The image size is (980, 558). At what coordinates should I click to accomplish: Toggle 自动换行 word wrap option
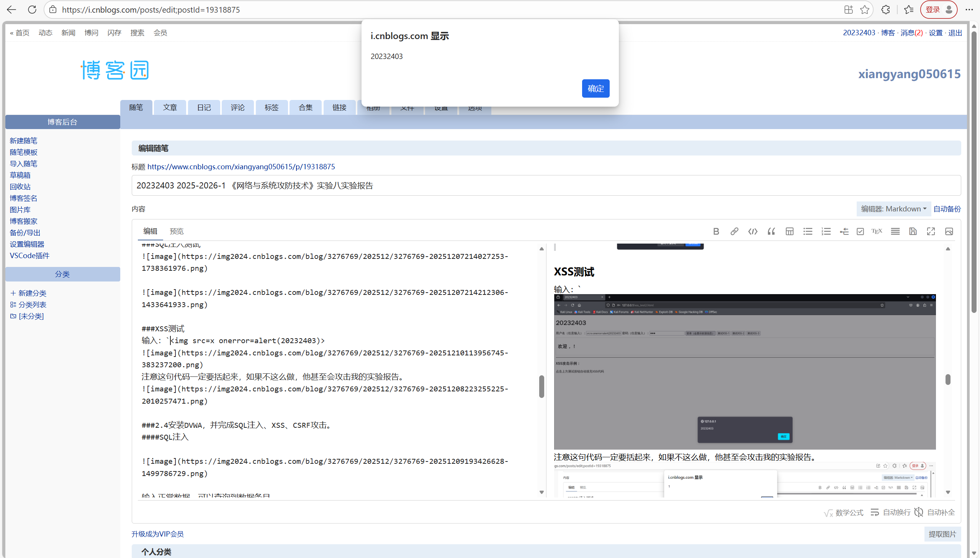tap(890, 512)
